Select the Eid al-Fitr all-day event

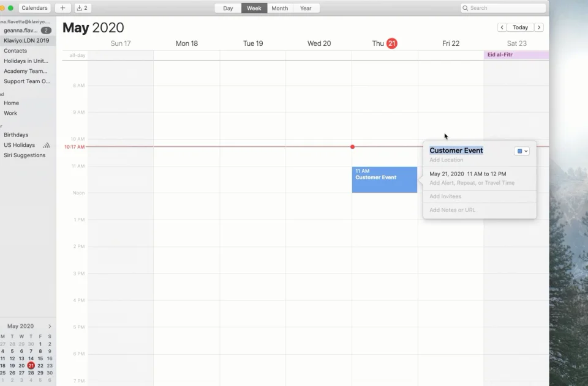pos(516,55)
